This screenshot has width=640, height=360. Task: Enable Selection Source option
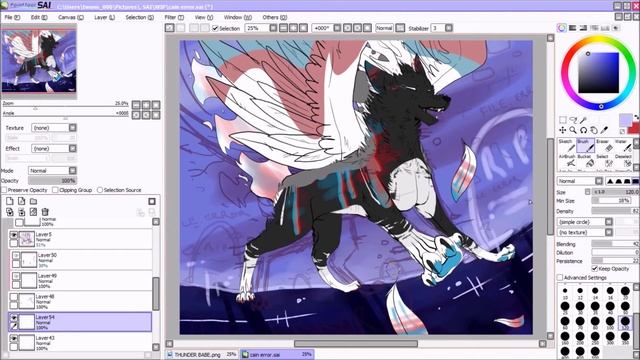pos(100,190)
